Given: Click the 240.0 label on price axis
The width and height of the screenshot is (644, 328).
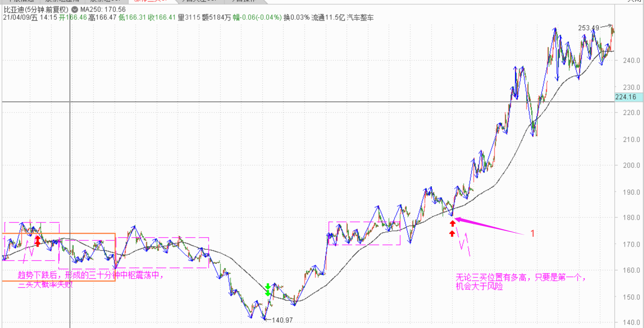Looking at the screenshot, I should (631, 60).
